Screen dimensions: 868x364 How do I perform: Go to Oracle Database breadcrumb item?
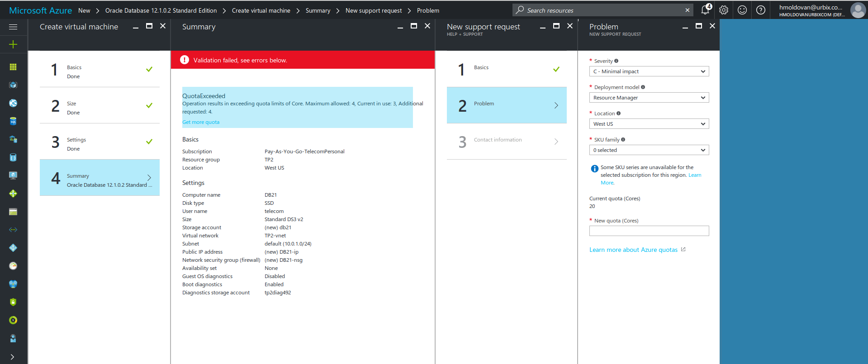(x=161, y=10)
